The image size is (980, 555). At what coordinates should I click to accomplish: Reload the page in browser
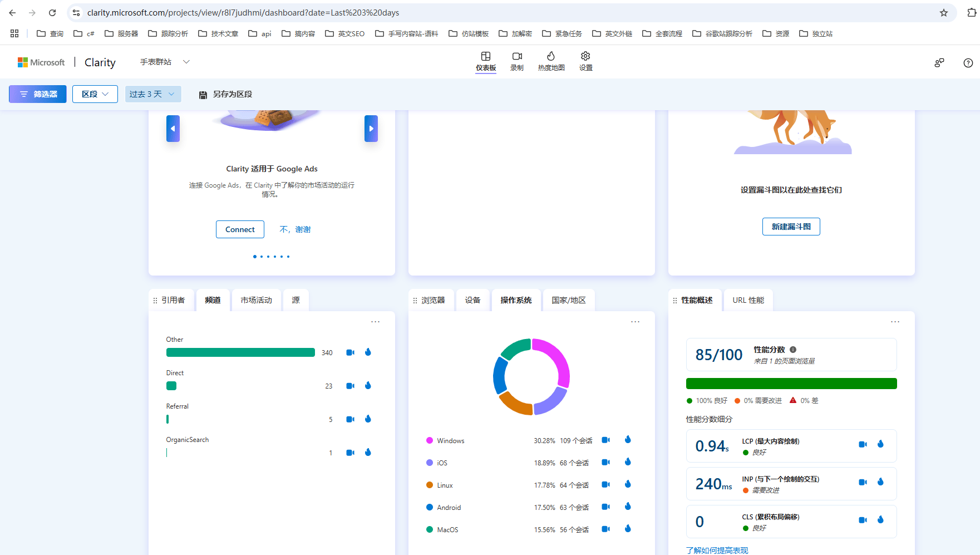[x=52, y=13]
